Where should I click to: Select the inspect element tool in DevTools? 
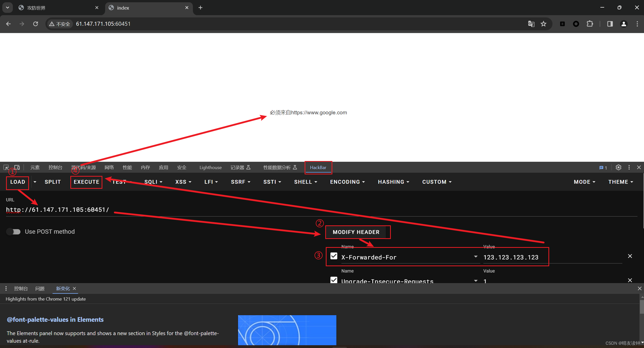tap(6, 167)
